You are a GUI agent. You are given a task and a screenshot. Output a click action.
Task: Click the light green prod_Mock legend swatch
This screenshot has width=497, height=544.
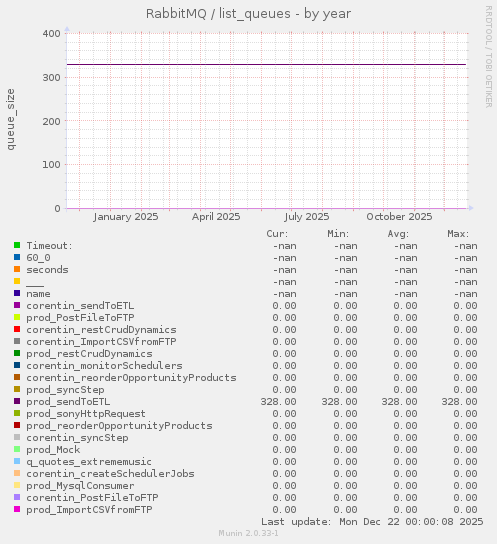tap(17, 449)
